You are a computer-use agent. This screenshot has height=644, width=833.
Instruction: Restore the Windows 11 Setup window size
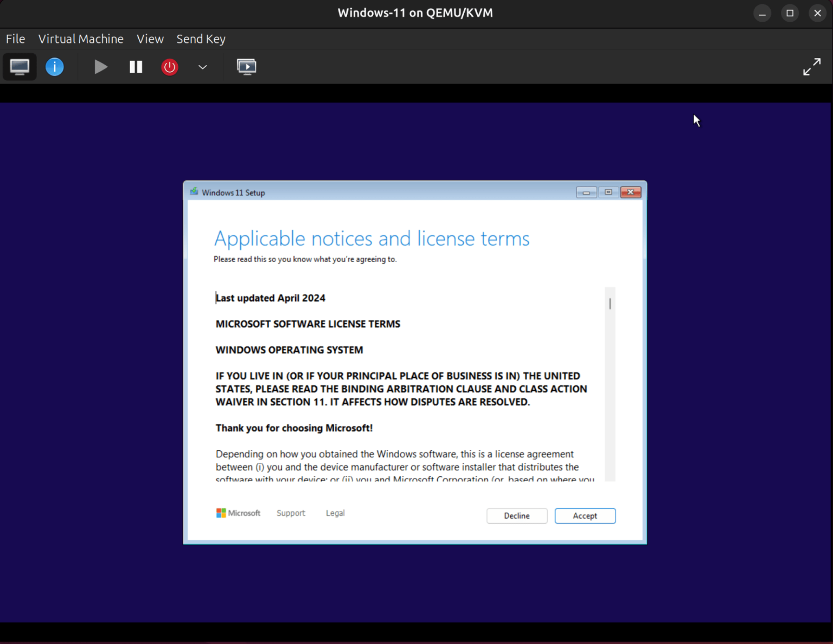click(608, 192)
